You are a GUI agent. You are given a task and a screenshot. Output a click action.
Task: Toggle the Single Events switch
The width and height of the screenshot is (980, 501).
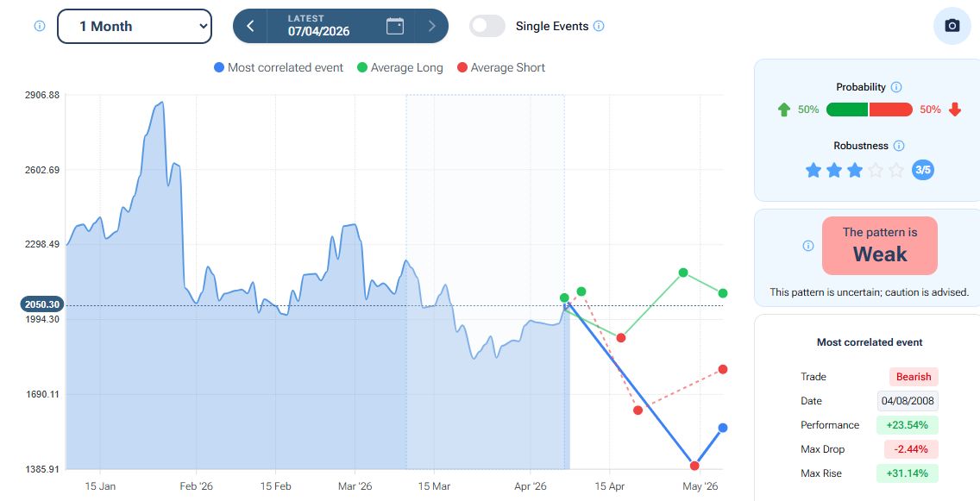pos(487,26)
